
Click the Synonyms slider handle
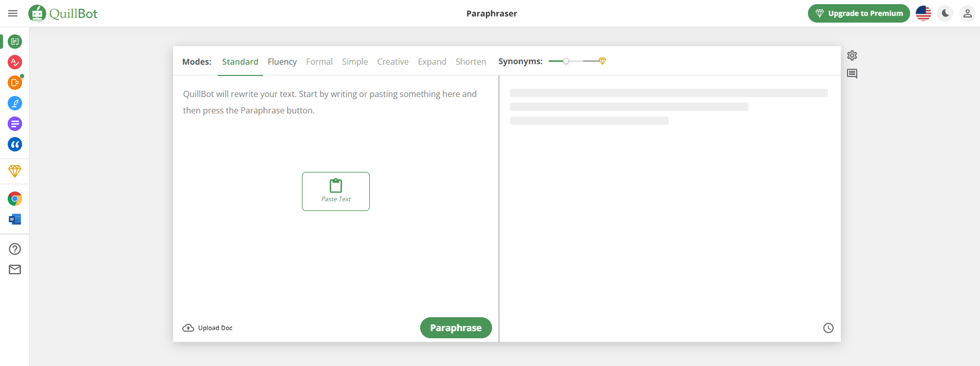(566, 61)
